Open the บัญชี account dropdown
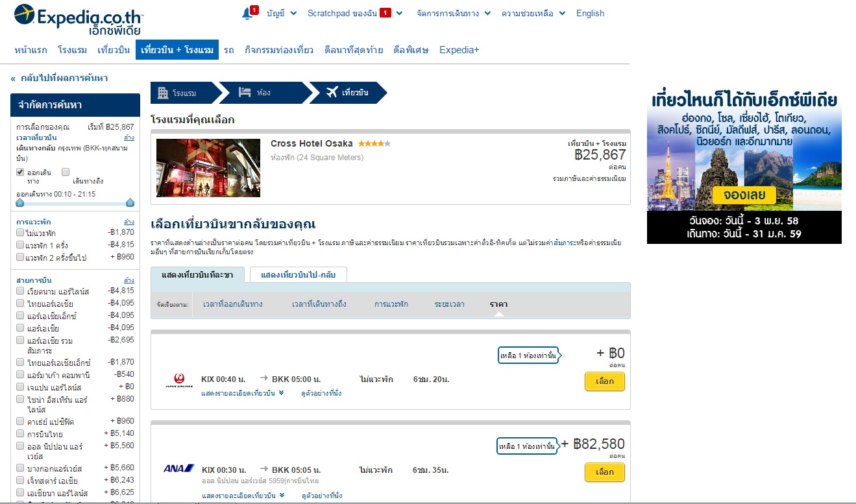Screen dimensions: 856x504 (282, 13)
